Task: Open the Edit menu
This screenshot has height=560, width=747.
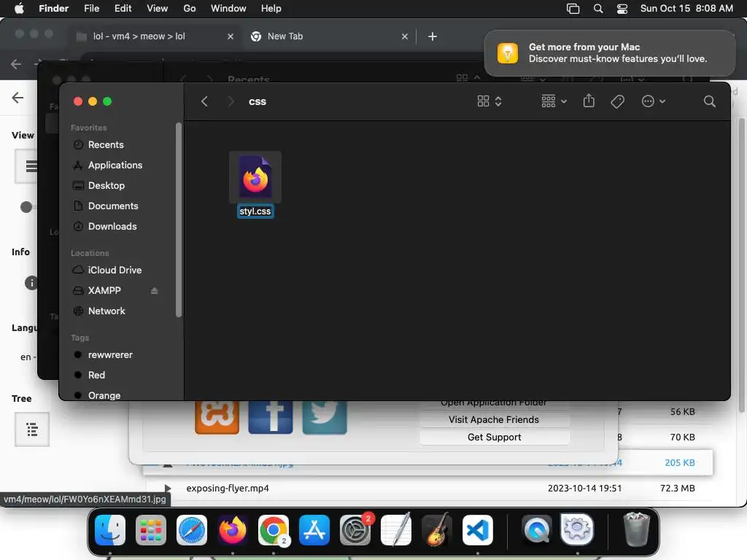Action: (123, 9)
